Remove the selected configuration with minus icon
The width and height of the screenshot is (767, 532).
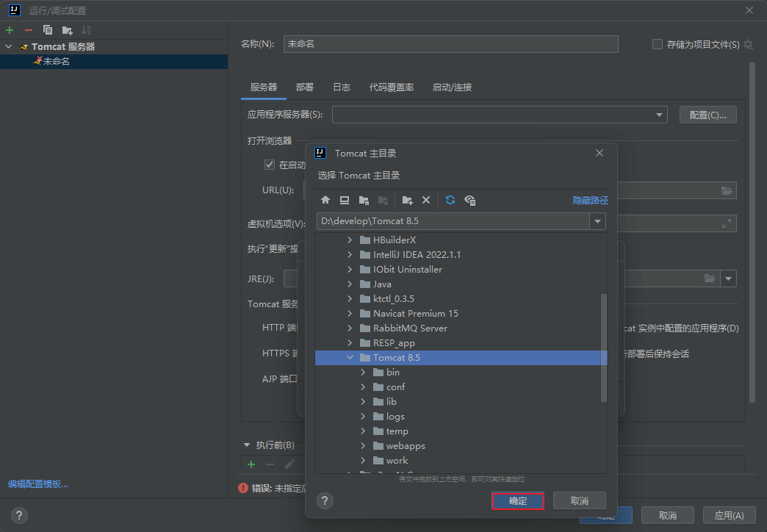click(29, 30)
